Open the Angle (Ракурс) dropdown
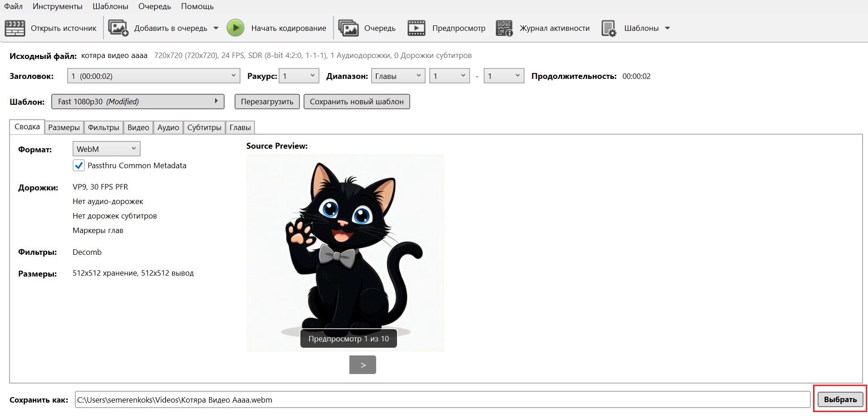Image resolution: width=868 pixels, height=418 pixels. (x=299, y=76)
